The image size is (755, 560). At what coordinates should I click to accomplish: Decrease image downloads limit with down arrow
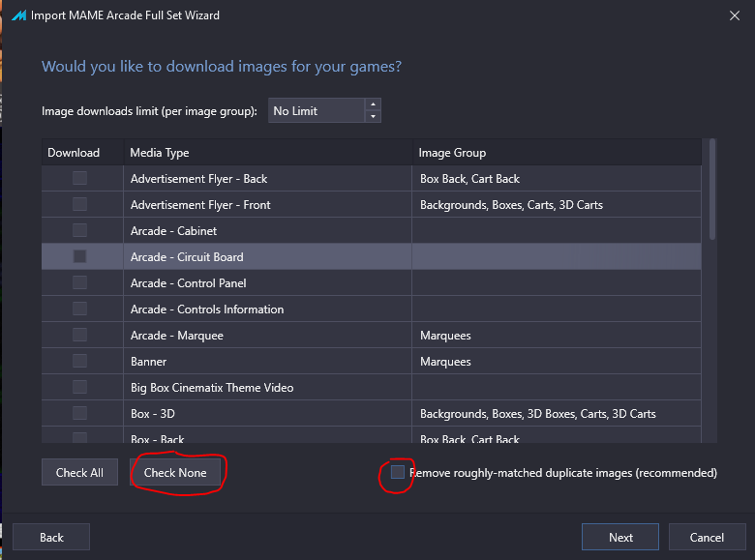coord(373,116)
